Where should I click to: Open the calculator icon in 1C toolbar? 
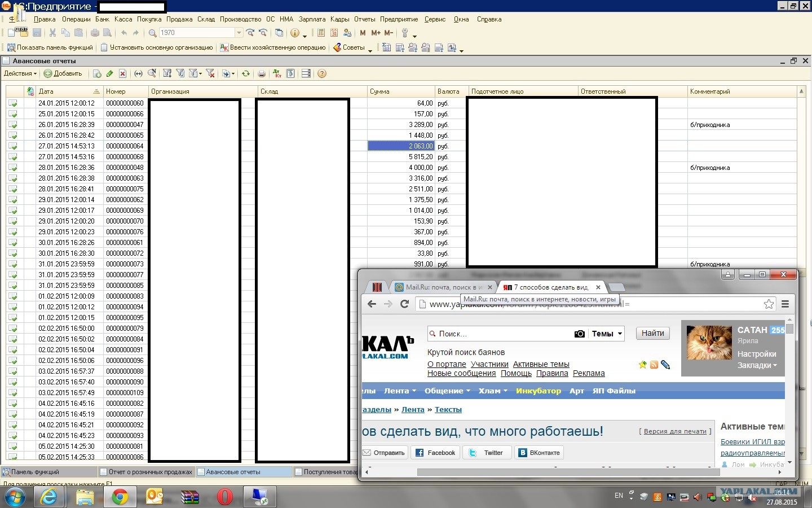321,33
